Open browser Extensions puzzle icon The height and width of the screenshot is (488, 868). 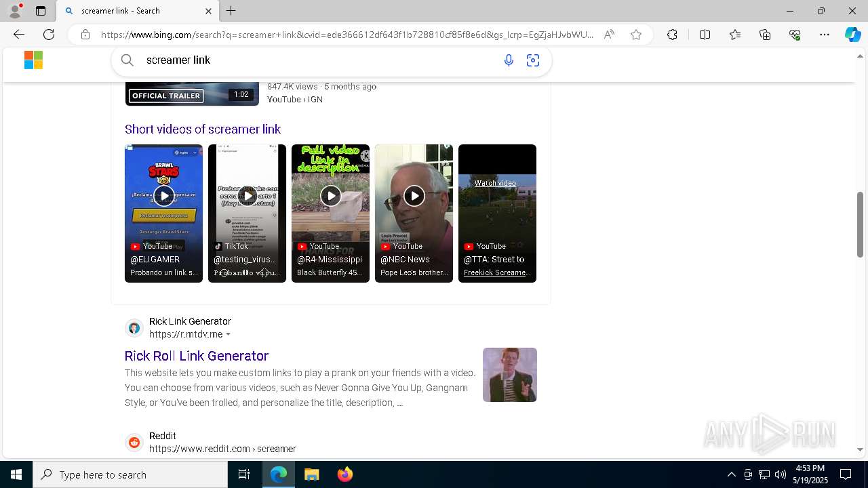click(672, 35)
